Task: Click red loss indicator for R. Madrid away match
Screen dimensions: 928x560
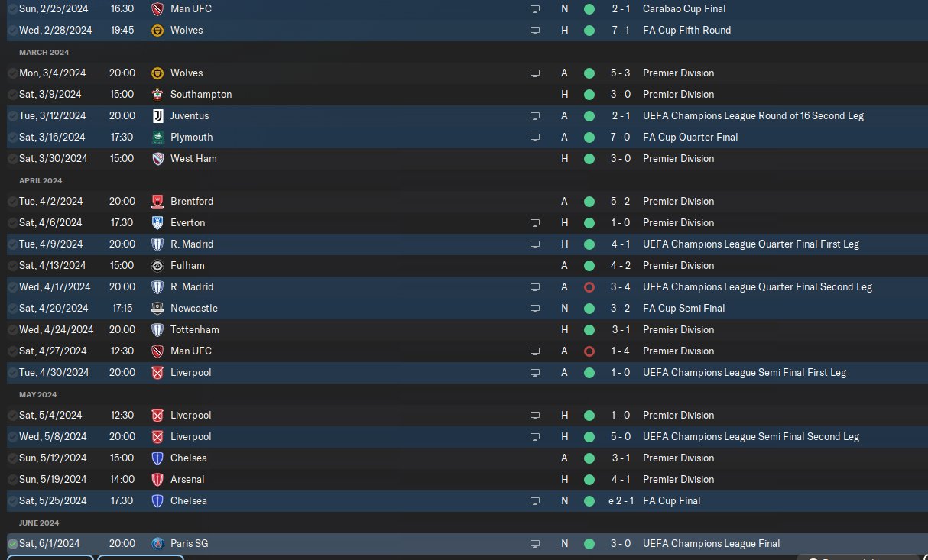Action: 589,287
